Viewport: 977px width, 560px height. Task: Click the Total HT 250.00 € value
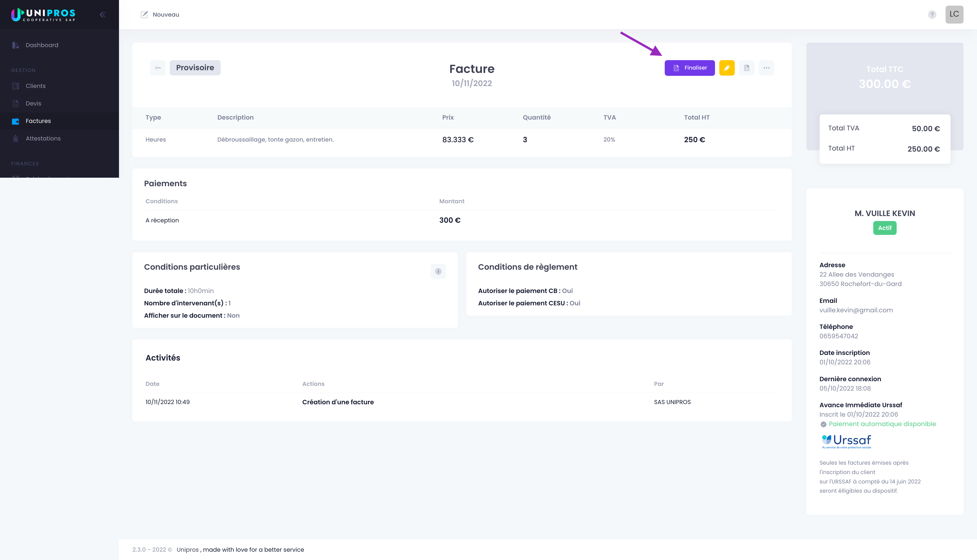pos(923,149)
